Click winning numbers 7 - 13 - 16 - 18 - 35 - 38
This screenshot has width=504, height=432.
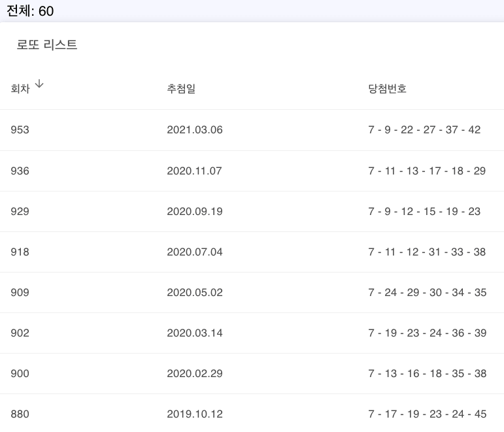click(x=427, y=373)
